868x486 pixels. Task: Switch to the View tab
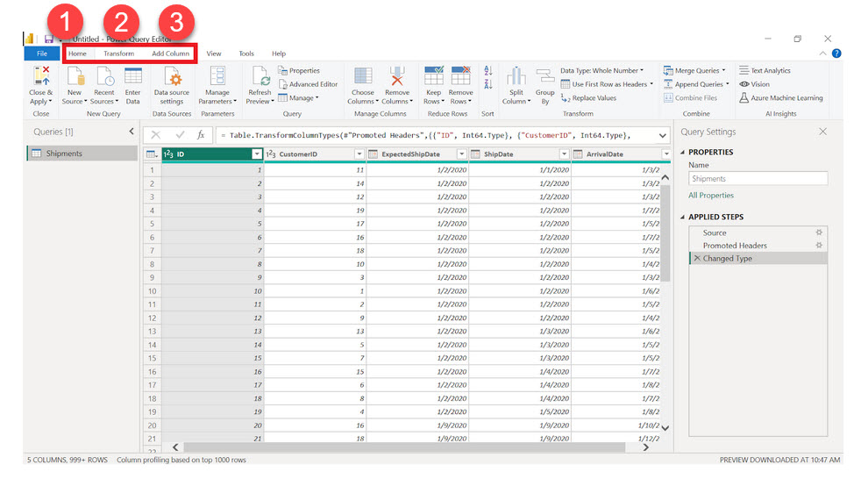(214, 54)
